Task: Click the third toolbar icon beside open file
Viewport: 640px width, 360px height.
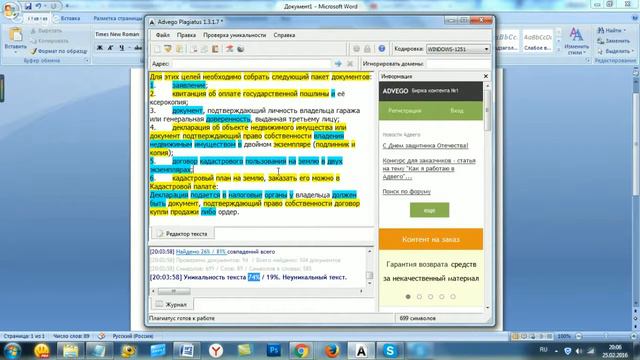Action: tap(179, 49)
